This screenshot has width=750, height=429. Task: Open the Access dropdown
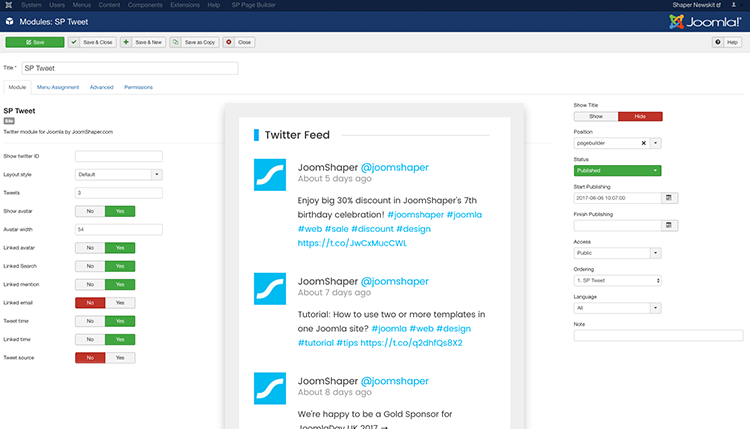616,253
